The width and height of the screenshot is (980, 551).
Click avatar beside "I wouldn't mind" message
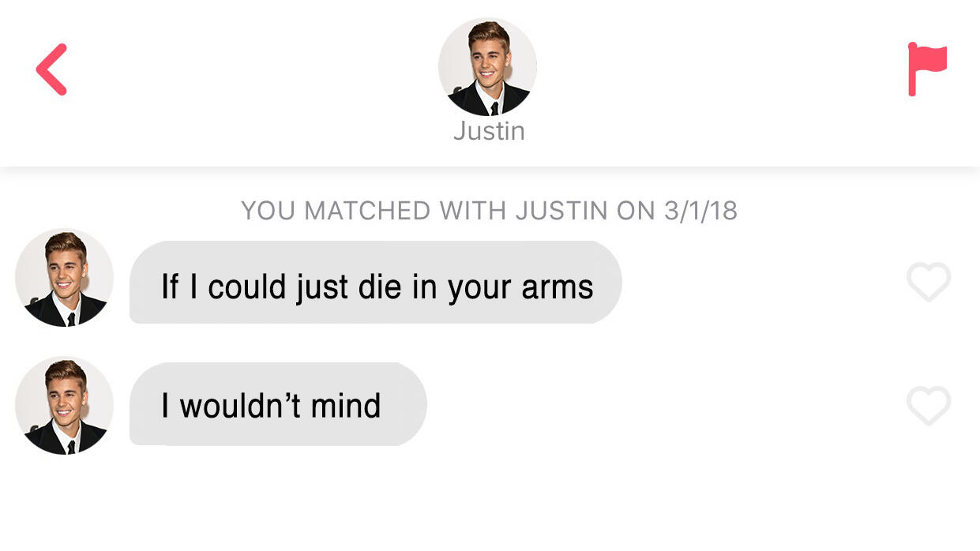click(65, 405)
